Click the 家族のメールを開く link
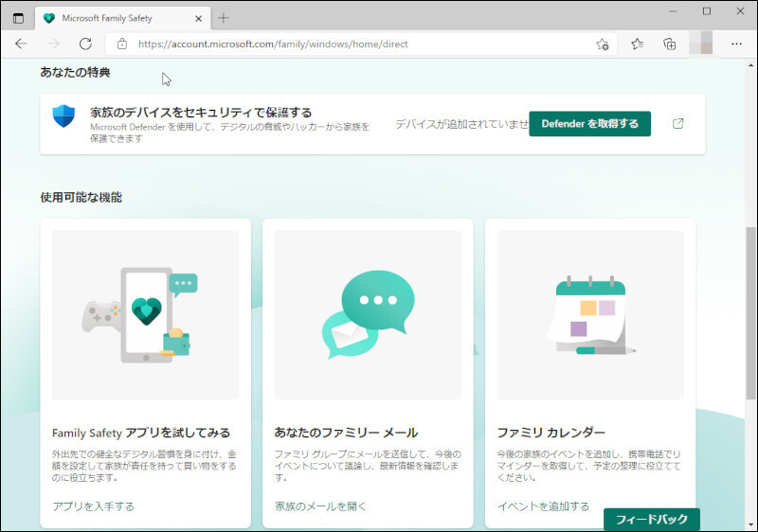758x532 pixels. click(320, 506)
